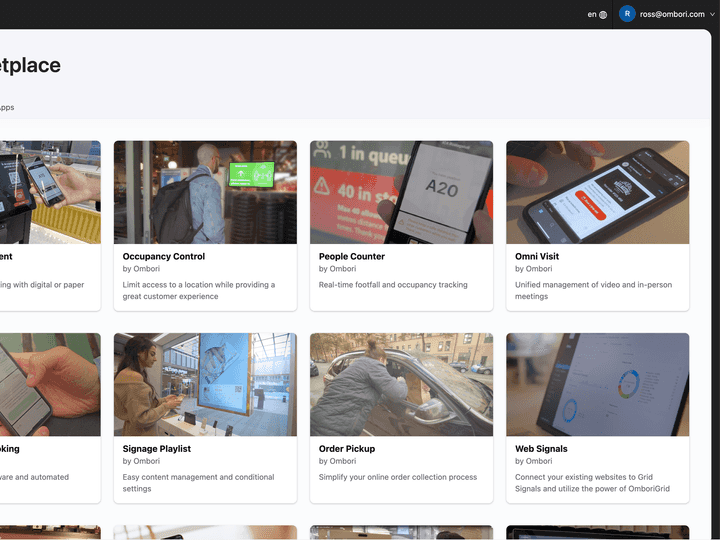Click 'Limit access to a location' description

(x=199, y=290)
